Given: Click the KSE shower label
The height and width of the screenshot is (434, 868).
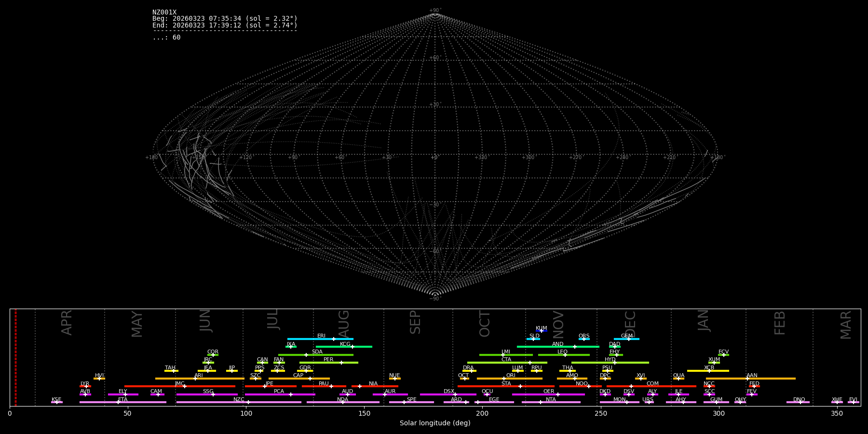Looking at the screenshot, I should [x=56, y=400].
